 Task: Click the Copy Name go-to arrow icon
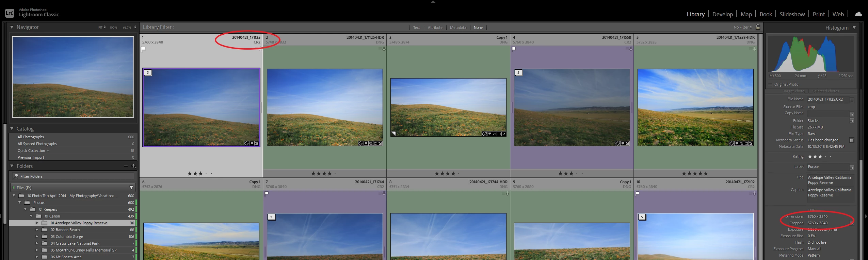(852, 114)
